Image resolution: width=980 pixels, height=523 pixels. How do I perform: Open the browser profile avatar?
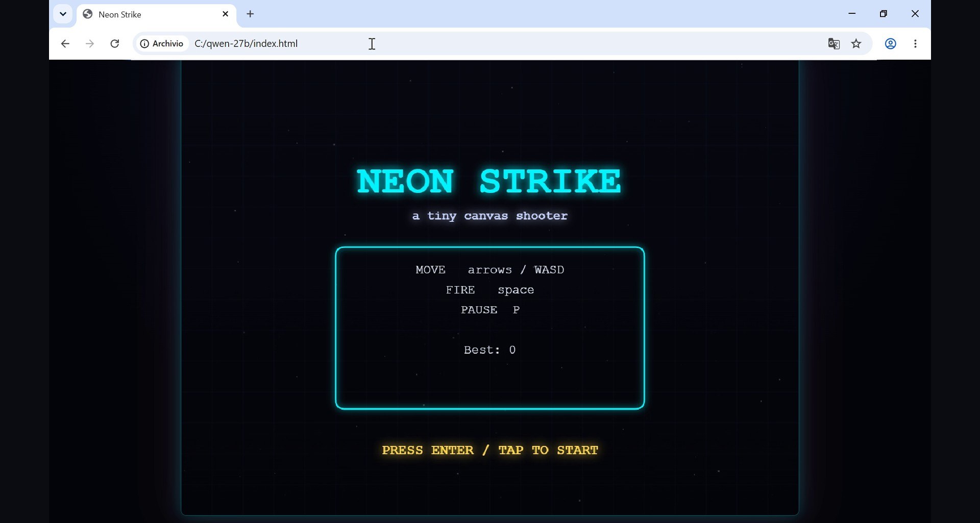coord(890,44)
